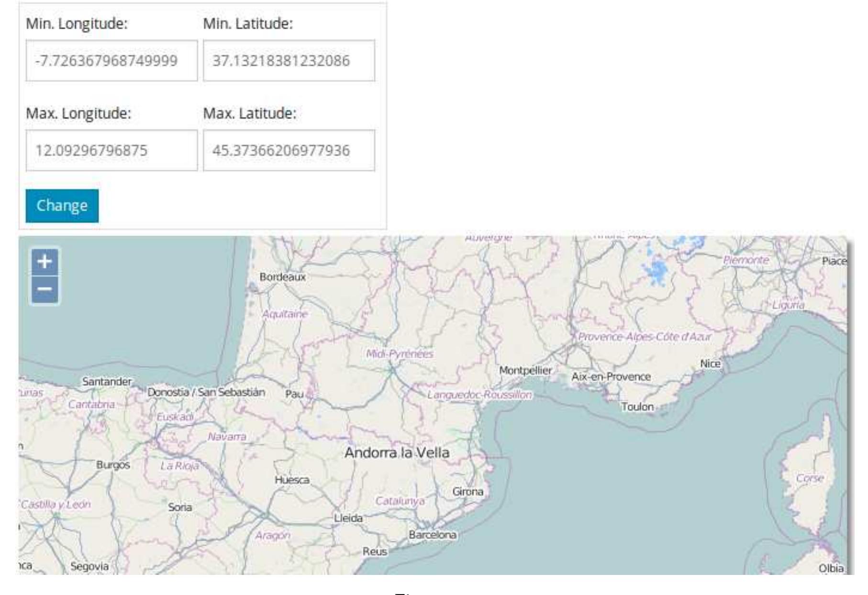Click the Aquitaine region label
The image size is (868, 595).
(x=285, y=314)
